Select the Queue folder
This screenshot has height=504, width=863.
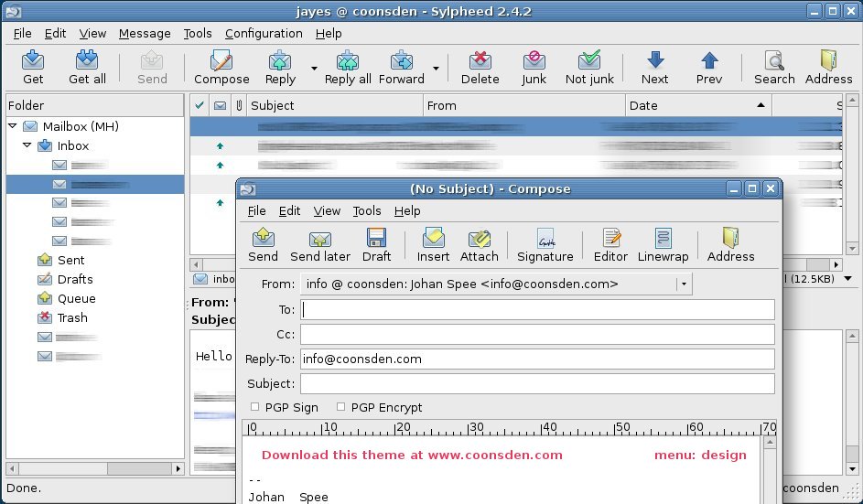[77, 298]
